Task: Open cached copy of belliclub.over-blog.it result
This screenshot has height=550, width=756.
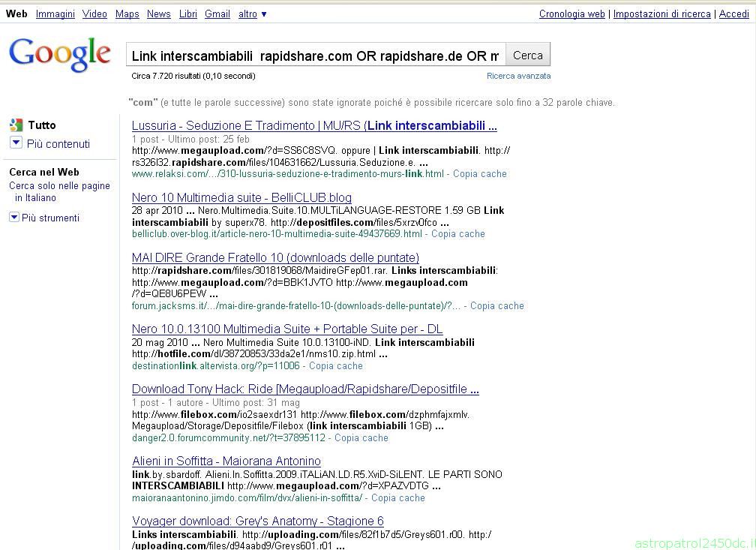Action: (x=458, y=233)
